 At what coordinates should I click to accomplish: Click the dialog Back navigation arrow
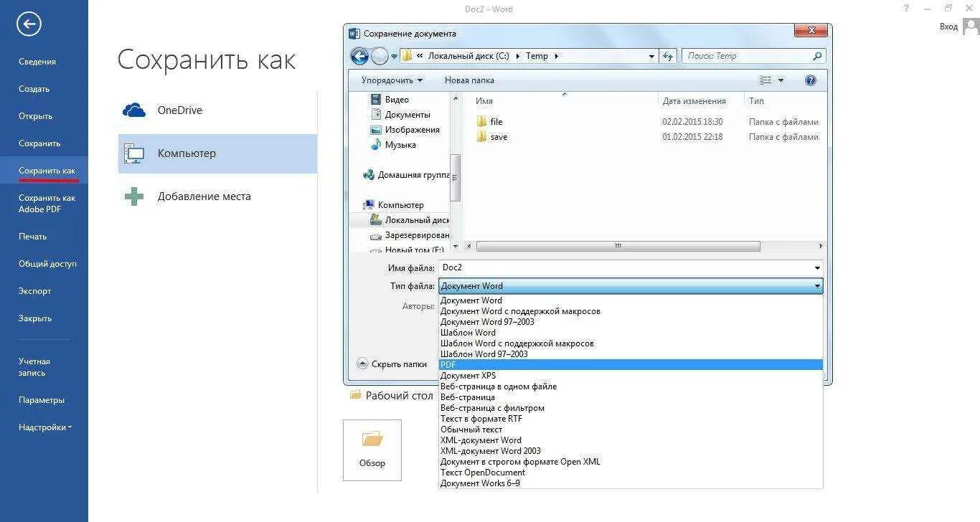(x=359, y=56)
